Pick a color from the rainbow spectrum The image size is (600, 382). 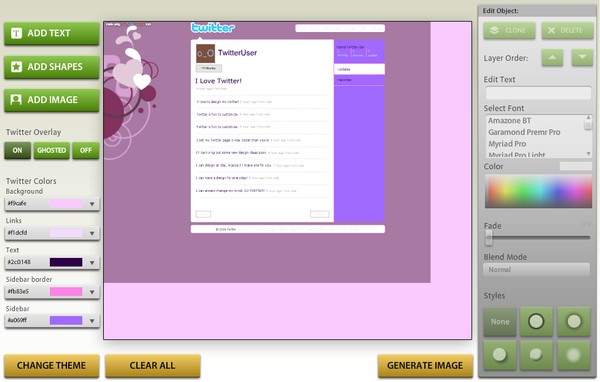[x=538, y=191]
